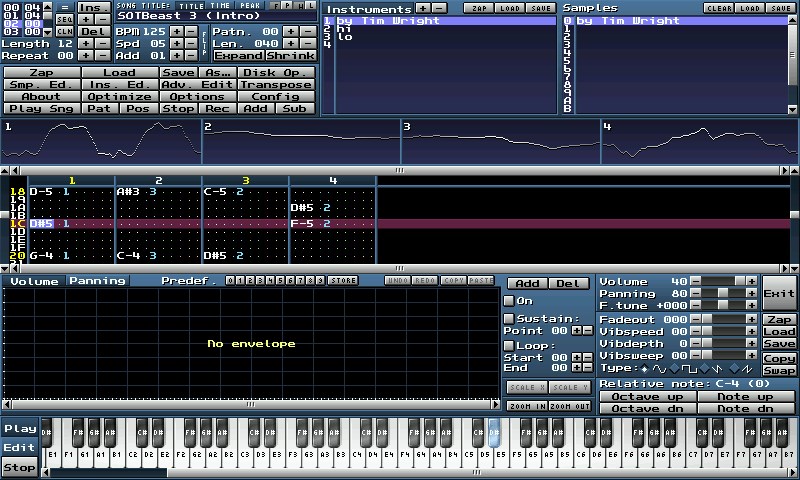The height and width of the screenshot is (480, 800).
Task: Click the Volume slider handle
Action: 740,281
